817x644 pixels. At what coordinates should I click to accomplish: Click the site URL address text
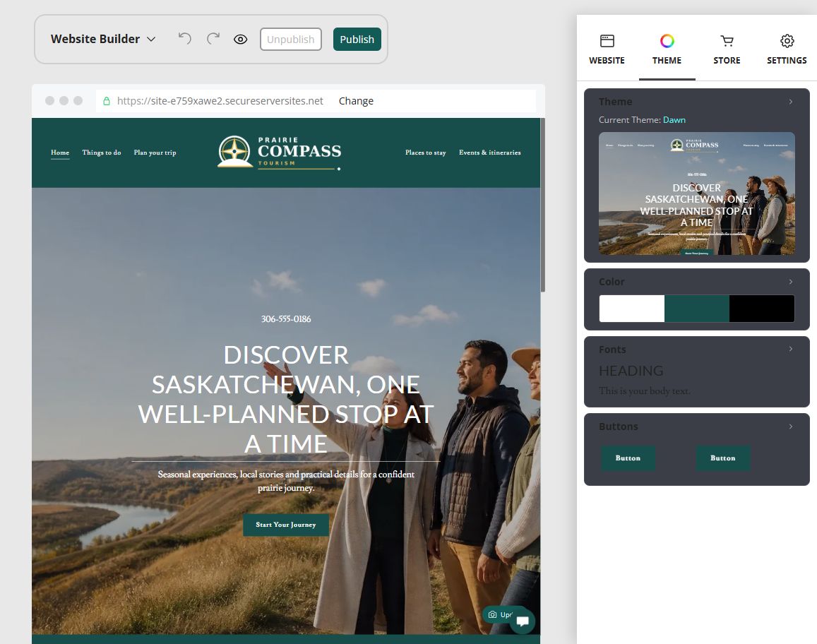coord(220,101)
